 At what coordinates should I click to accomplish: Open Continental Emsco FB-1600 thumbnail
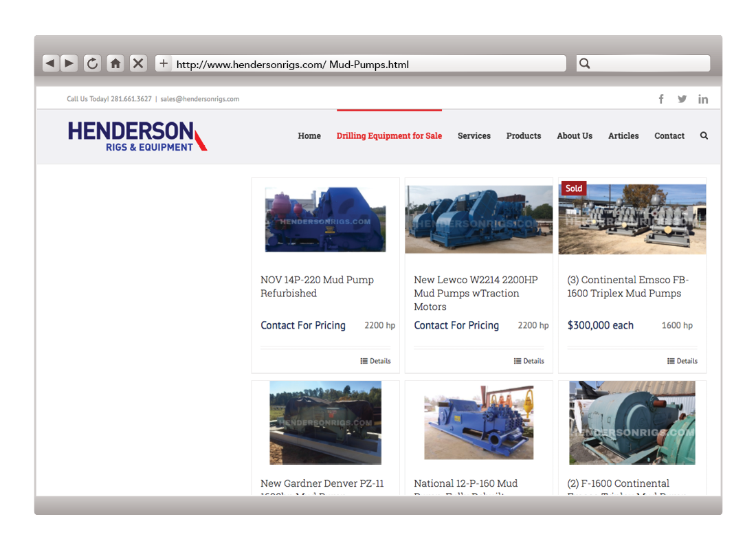pos(632,219)
